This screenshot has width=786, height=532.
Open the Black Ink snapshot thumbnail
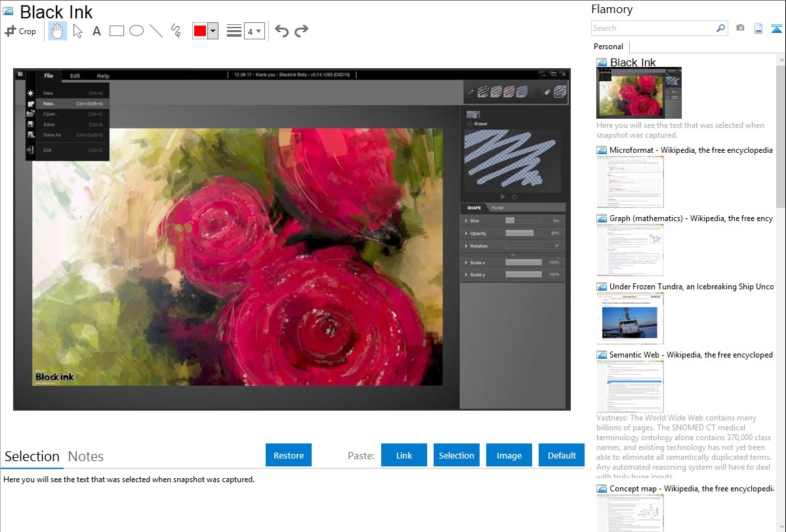tap(639, 92)
